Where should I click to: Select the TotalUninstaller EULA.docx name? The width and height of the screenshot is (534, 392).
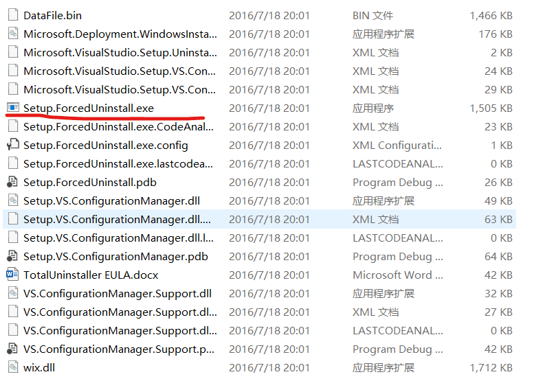pyautogui.click(x=91, y=275)
